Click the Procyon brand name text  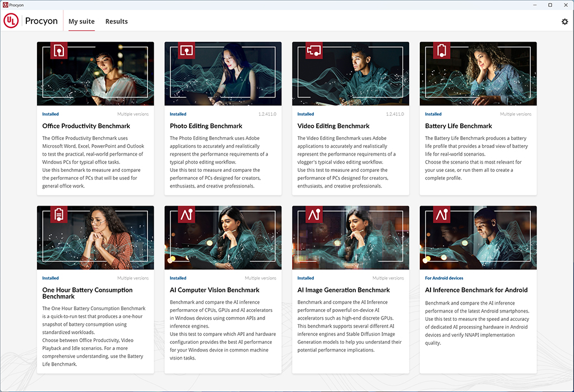click(x=41, y=21)
